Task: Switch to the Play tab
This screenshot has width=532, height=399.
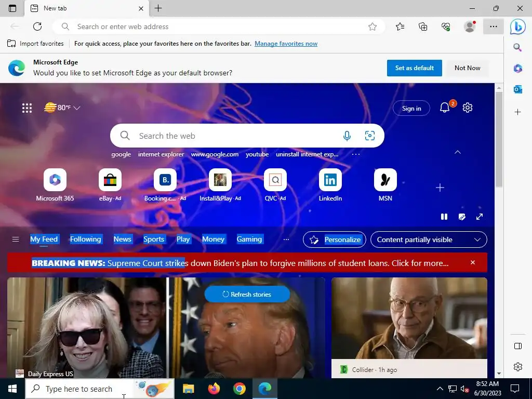Action: 183,239
